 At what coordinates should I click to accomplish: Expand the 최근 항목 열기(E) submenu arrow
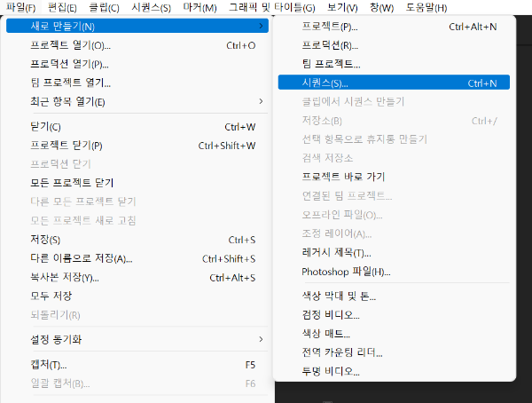[261, 101]
